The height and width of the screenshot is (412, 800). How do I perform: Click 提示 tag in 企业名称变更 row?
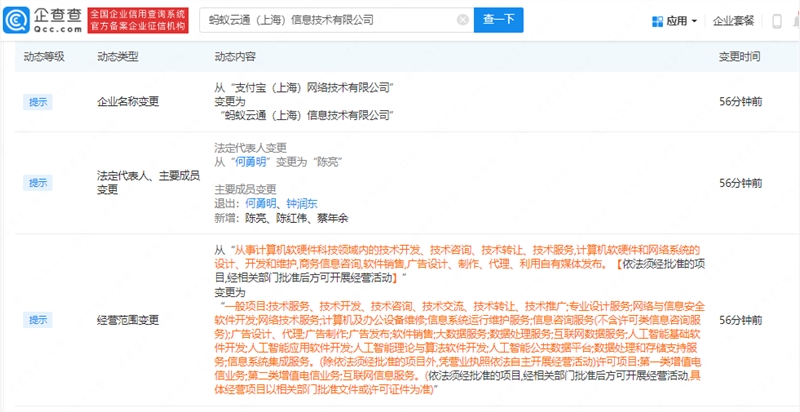pyautogui.click(x=38, y=102)
